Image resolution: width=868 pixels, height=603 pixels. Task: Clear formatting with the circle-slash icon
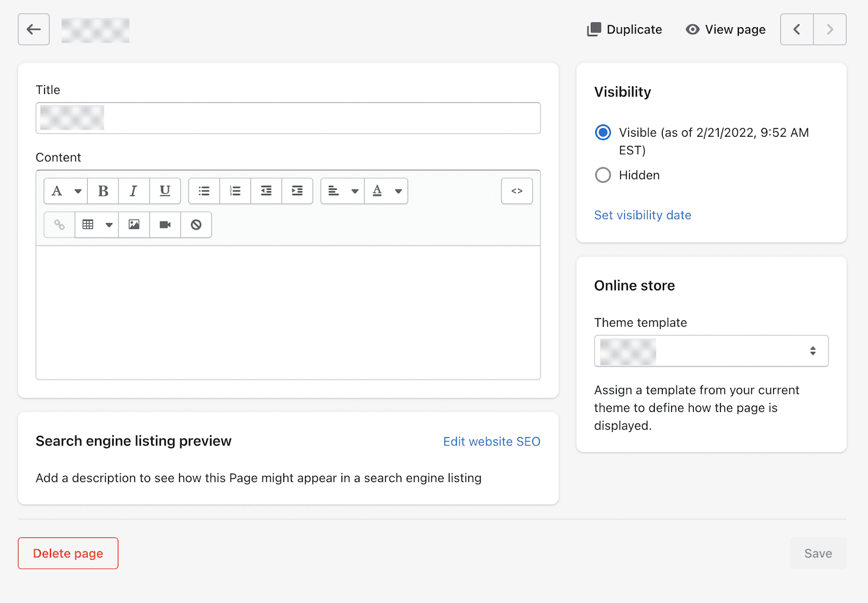coord(196,225)
